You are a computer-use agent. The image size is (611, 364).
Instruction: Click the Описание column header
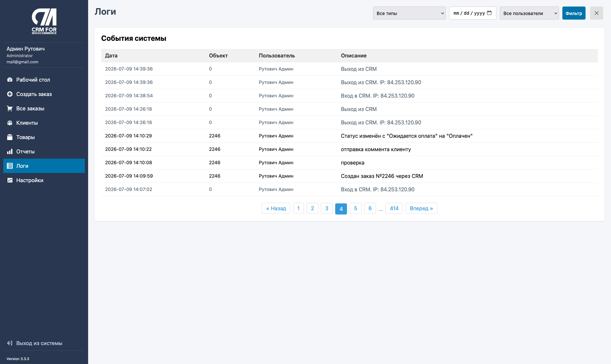coord(354,55)
